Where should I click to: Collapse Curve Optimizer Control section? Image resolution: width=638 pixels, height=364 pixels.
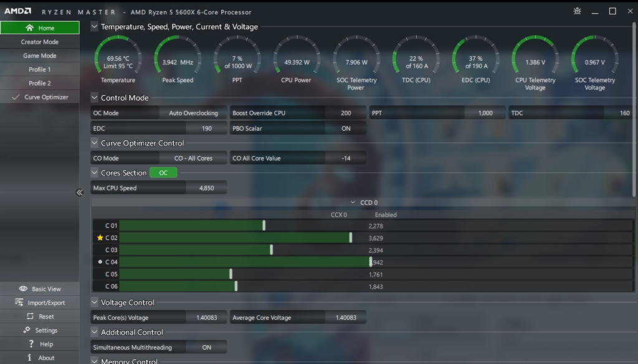pyautogui.click(x=95, y=143)
